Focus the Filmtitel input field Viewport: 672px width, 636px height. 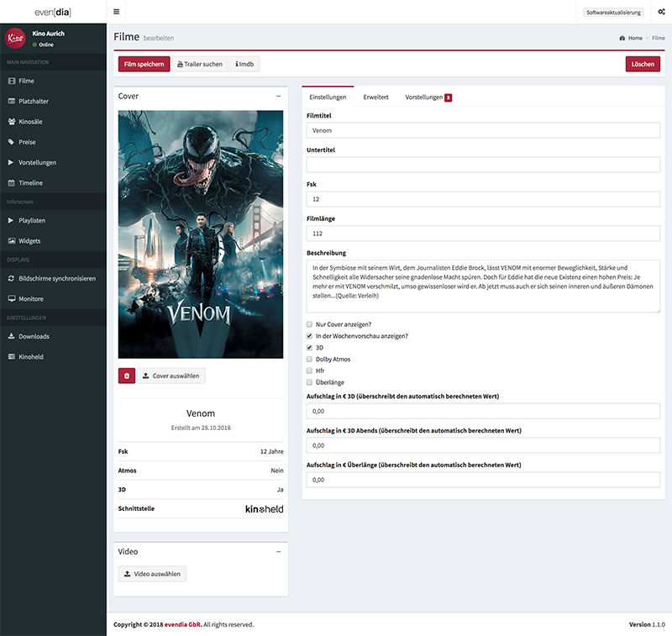[x=483, y=131]
